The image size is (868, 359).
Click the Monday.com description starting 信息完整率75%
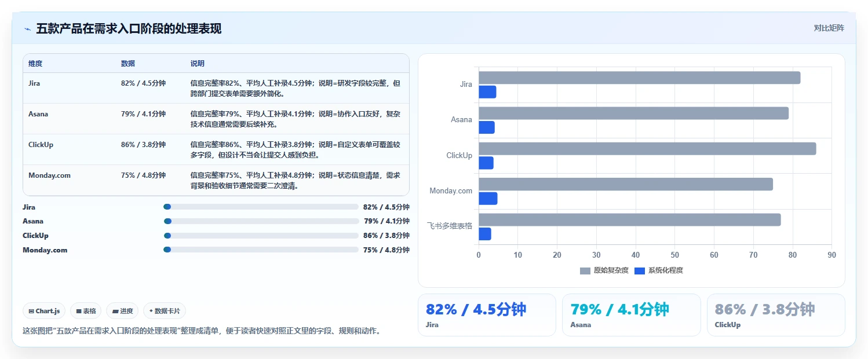[296, 180]
